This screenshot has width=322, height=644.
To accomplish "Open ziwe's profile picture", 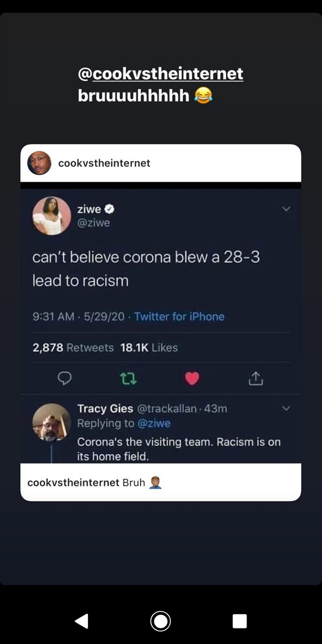I will coord(51,215).
